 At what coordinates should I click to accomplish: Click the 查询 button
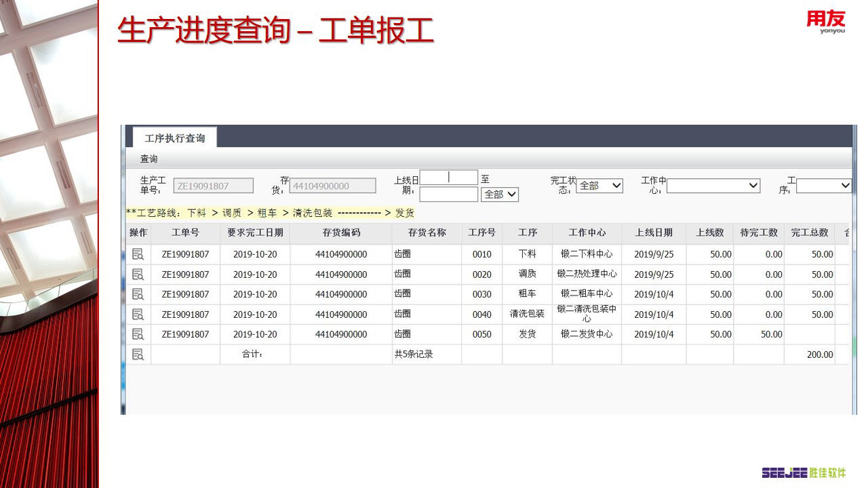coord(149,159)
